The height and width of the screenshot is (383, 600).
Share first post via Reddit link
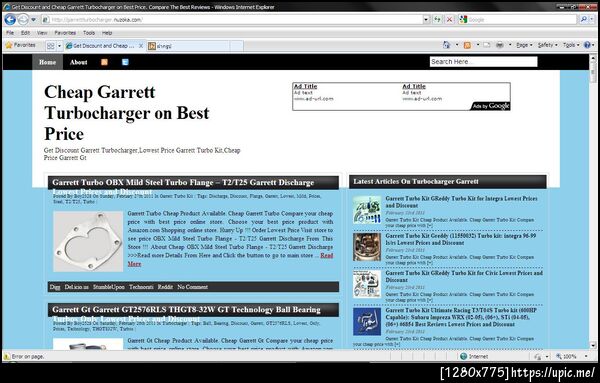pos(165,287)
